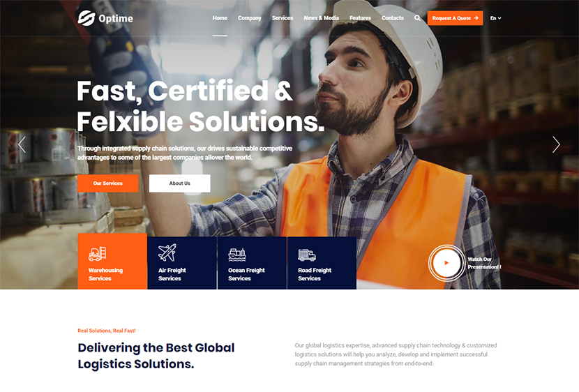The image size is (579, 392).
Task: Open Road Freight Services label
Action: point(315,274)
